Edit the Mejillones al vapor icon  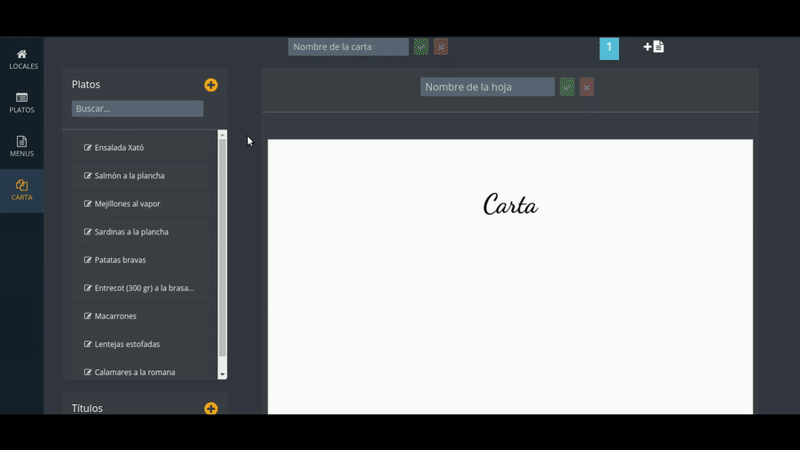coord(88,204)
